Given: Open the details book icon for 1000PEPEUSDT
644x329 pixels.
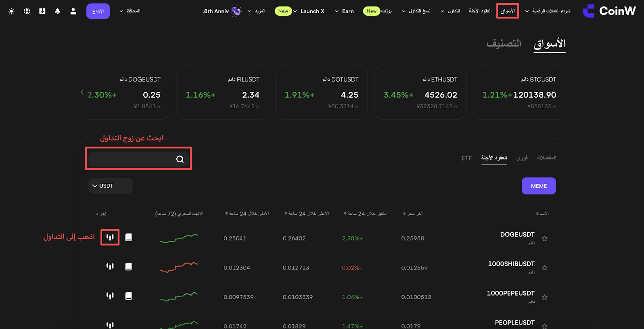Looking at the screenshot, I should [128, 296].
